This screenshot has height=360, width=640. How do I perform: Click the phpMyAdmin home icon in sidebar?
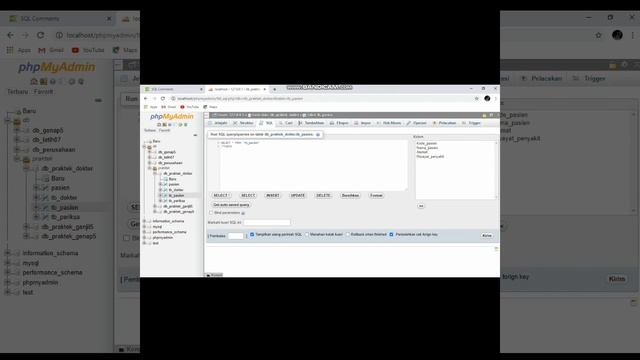click(159, 124)
